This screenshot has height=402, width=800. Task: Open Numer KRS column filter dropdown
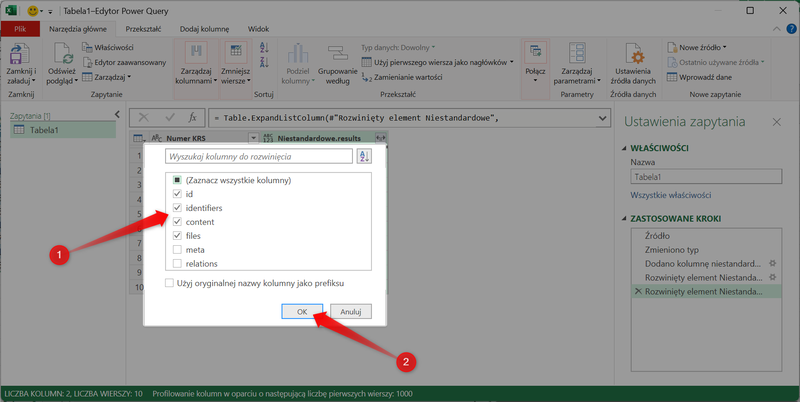coord(253,138)
